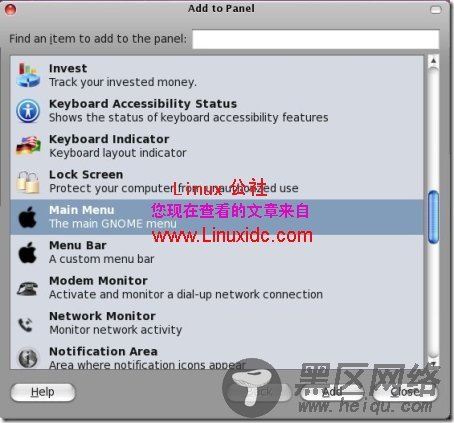Click 'Keyboard layout indicator' description
Image resolution: width=454 pixels, height=423 pixels.
[118, 153]
